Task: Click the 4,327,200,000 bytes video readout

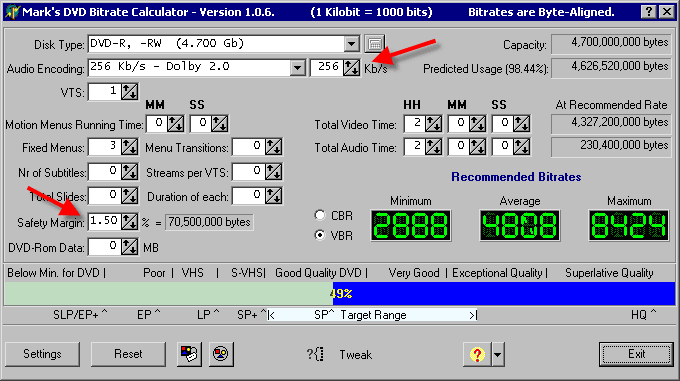Action: pos(611,123)
